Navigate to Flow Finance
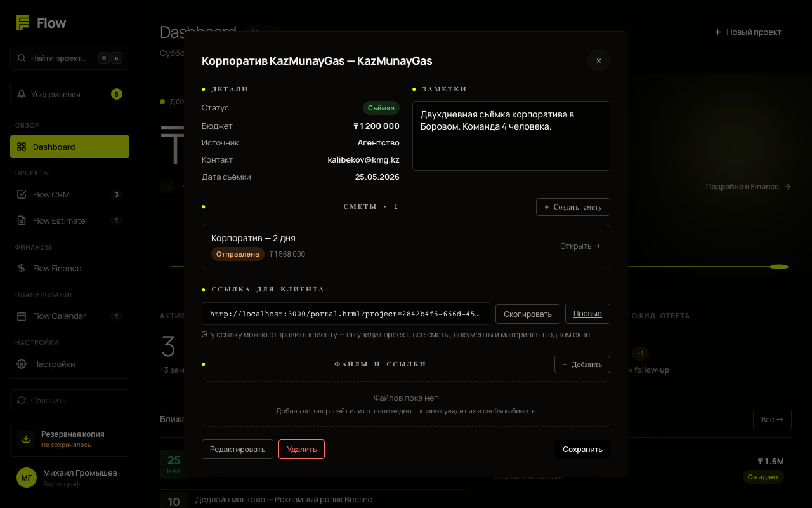The image size is (812, 508). click(70, 268)
